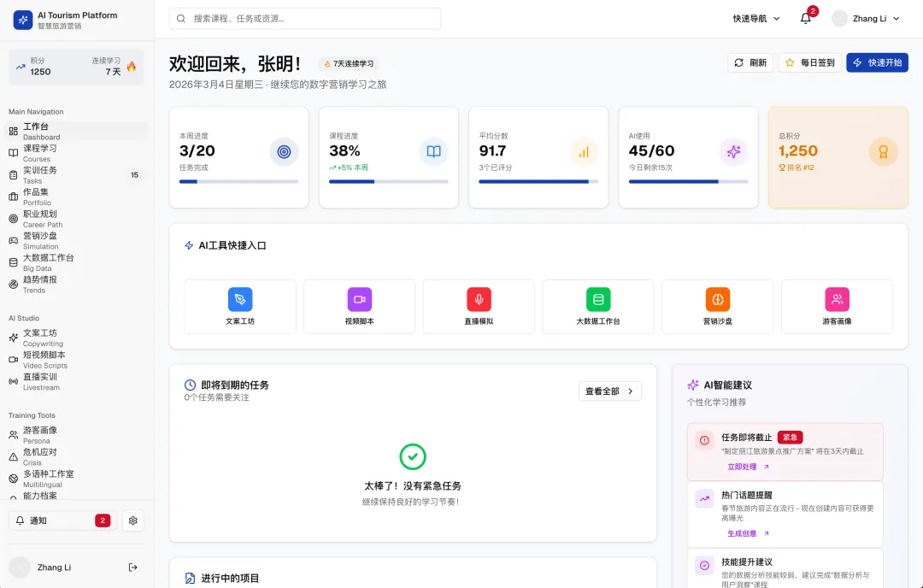
Task: Click the AI使用 progress bar
Action: click(x=688, y=182)
